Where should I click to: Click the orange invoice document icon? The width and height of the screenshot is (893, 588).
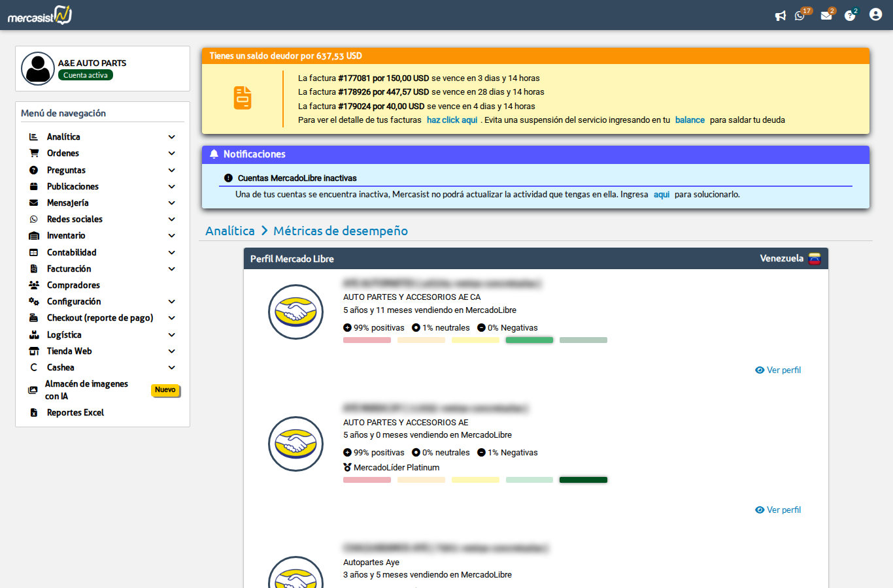[243, 98]
